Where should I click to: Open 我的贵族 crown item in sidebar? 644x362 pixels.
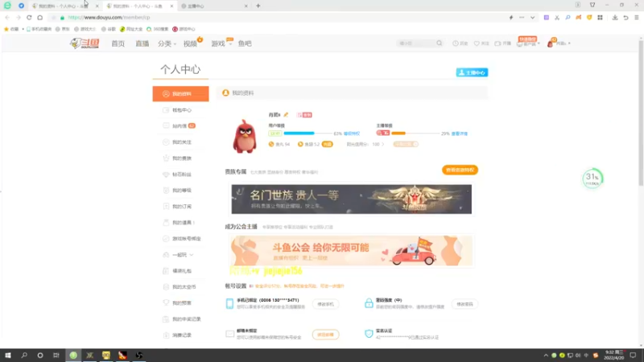[180, 158]
